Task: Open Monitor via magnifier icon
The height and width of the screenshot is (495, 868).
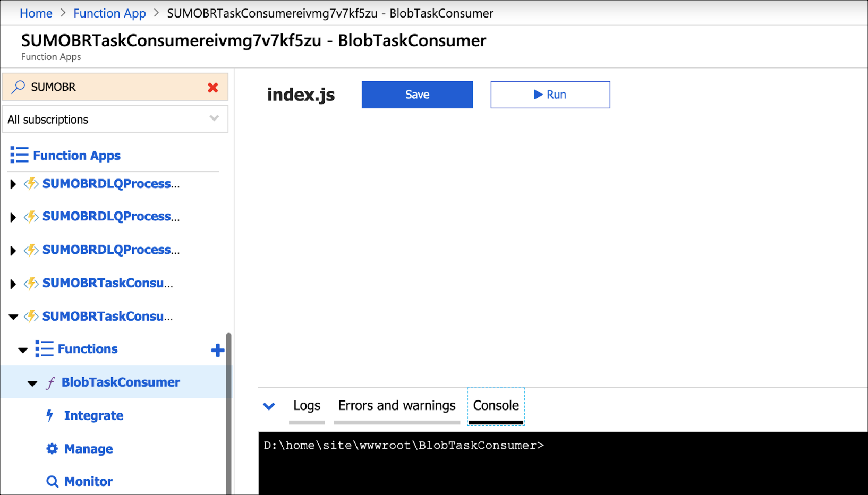Action: coord(52,482)
